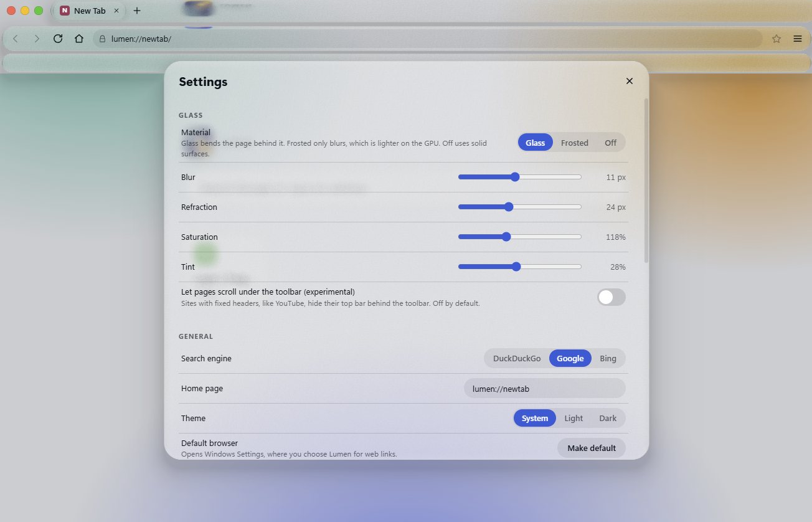Turn Material Off
This screenshot has height=522, width=812.
click(610, 143)
